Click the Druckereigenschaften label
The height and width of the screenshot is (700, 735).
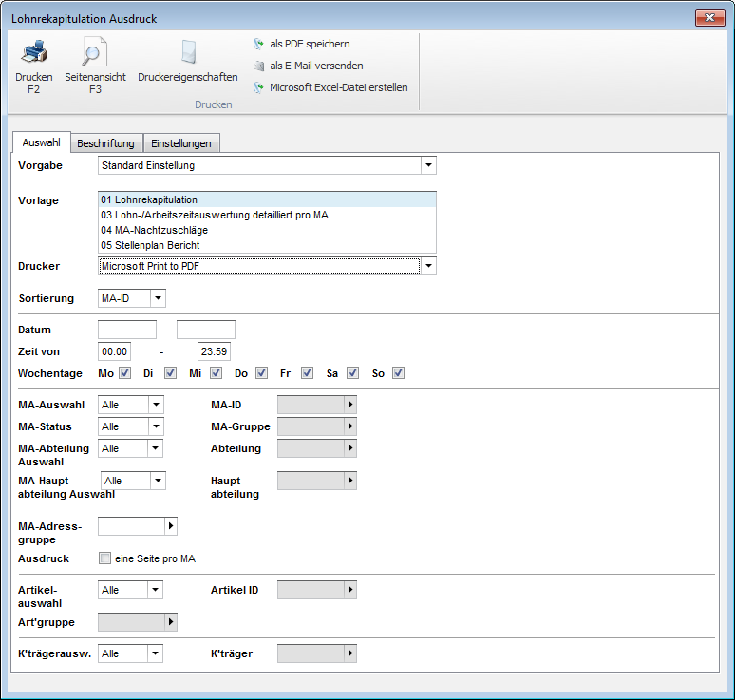188,77
